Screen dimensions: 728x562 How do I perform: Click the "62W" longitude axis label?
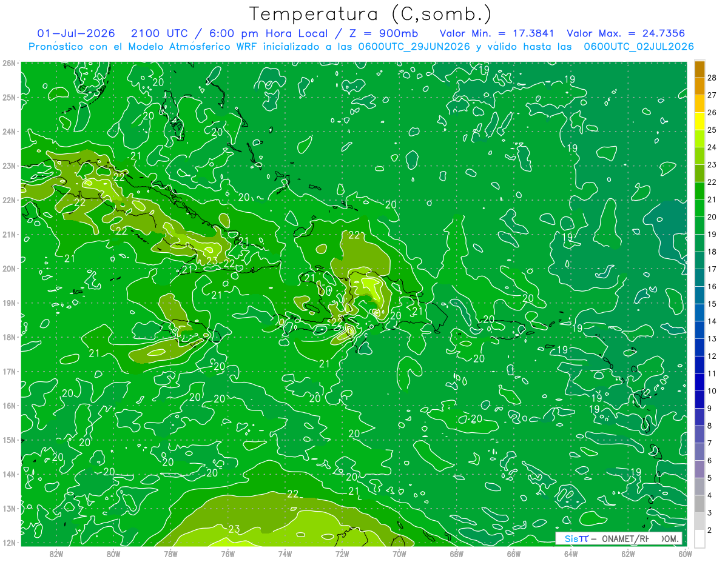(x=628, y=553)
